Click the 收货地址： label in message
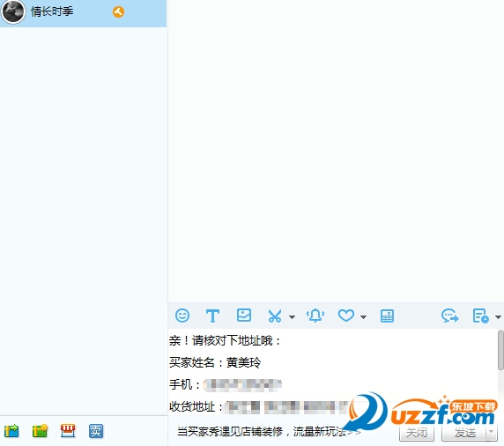Screen dimensions: 504x446 click(196, 406)
